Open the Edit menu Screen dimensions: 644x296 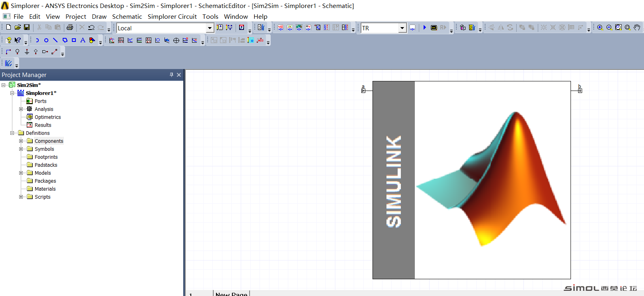click(35, 16)
